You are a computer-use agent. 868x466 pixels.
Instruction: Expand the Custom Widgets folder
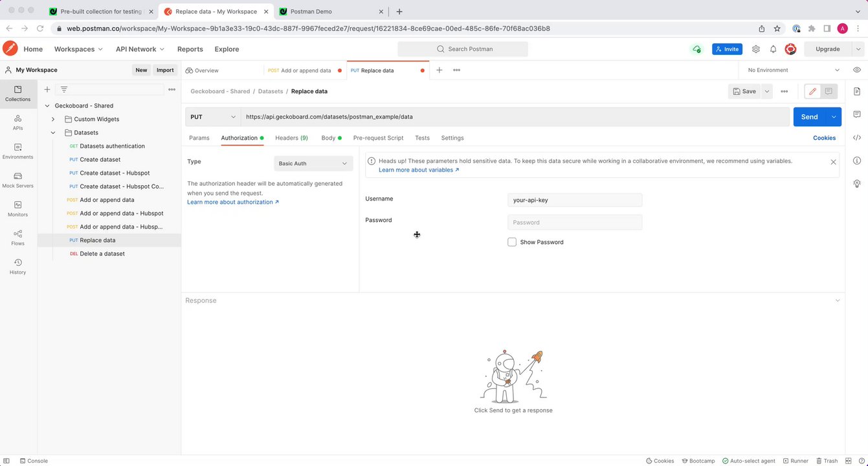(53, 119)
